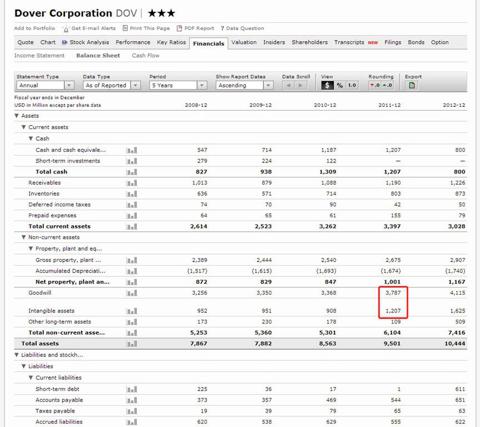The height and width of the screenshot is (427, 480).
Task: Open the Quote tab
Action: [x=26, y=42]
